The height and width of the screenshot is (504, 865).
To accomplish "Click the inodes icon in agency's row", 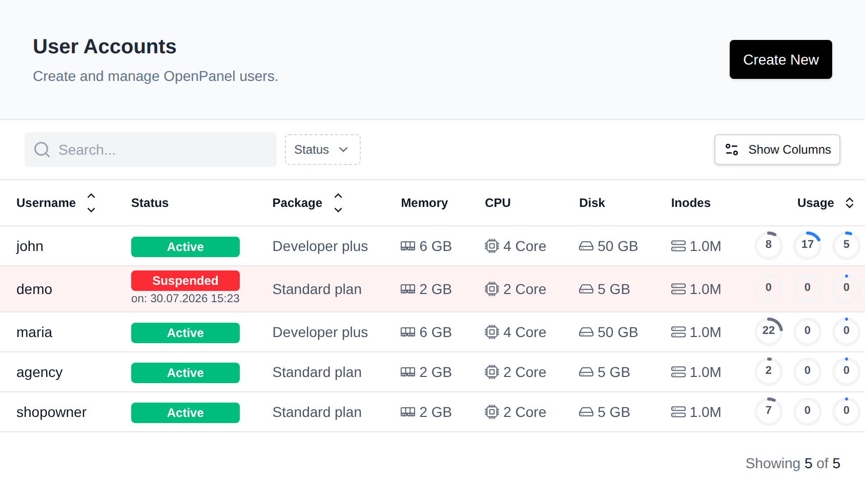I will coord(678,372).
